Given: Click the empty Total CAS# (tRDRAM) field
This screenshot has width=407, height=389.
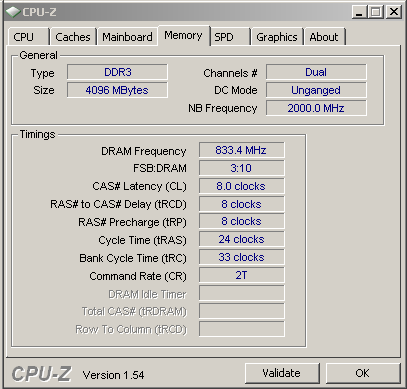Looking at the screenshot, I should [x=241, y=311].
